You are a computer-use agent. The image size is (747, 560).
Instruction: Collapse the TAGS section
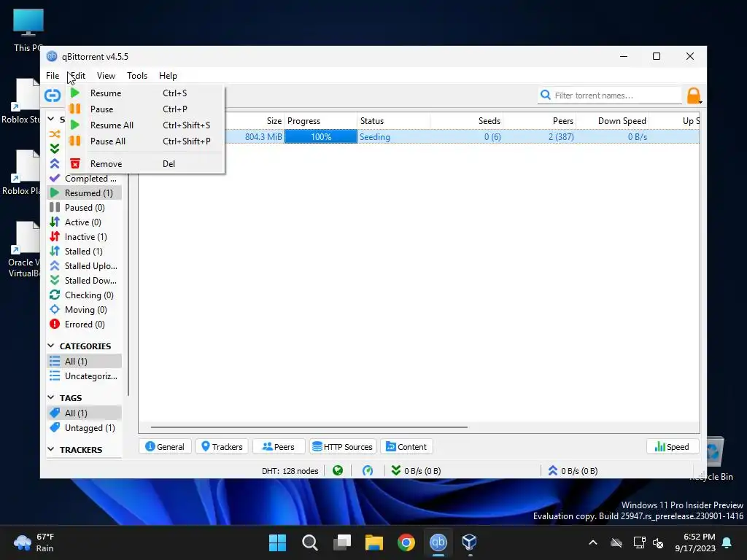click(x=51, y=397)
